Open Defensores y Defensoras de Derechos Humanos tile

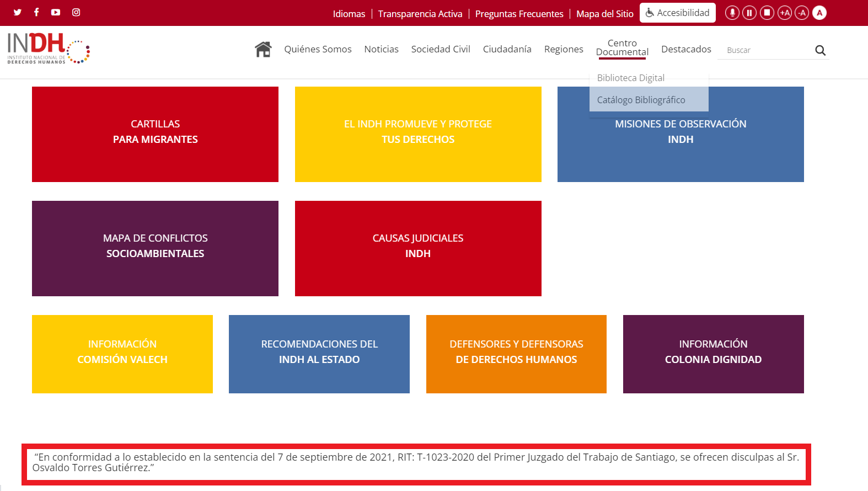tap(516, 354)
